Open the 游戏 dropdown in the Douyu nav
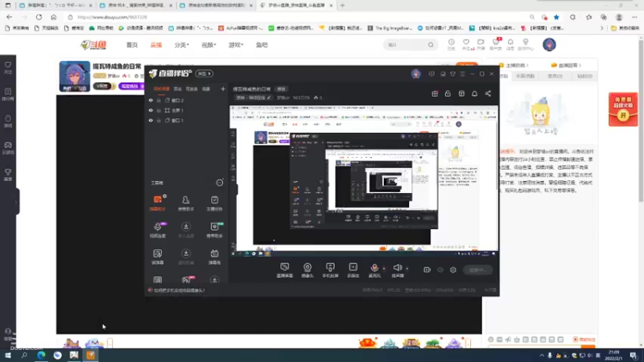The image size is (644, 362). [x=236, y=45]
